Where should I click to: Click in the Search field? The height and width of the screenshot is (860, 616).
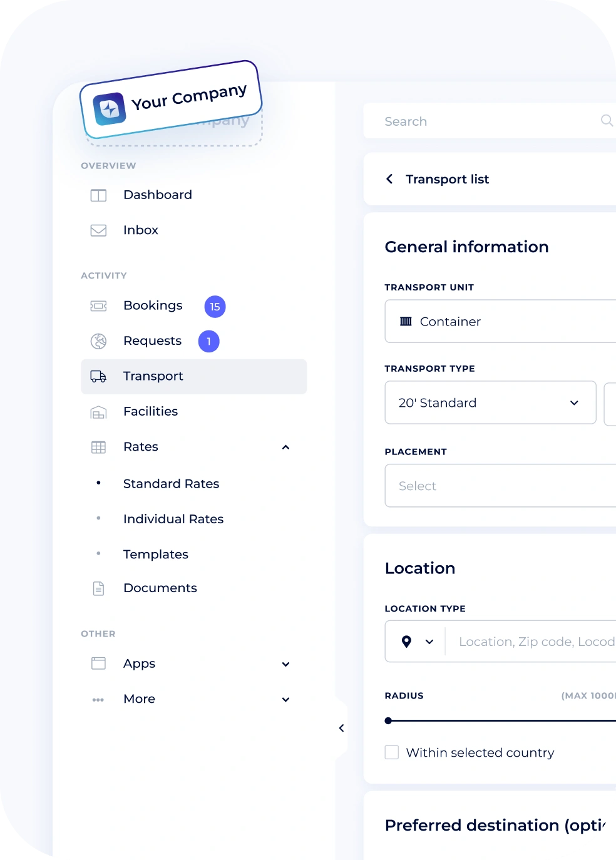coord(488,121)
